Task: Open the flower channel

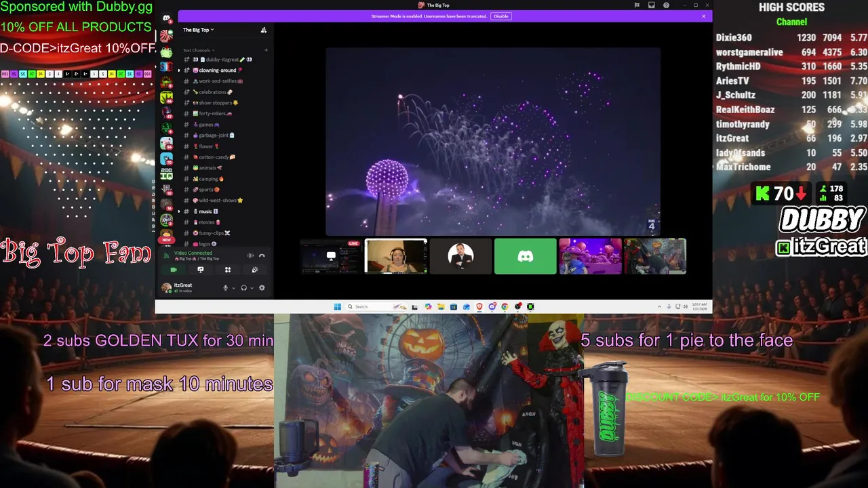Action: point(224,146)
